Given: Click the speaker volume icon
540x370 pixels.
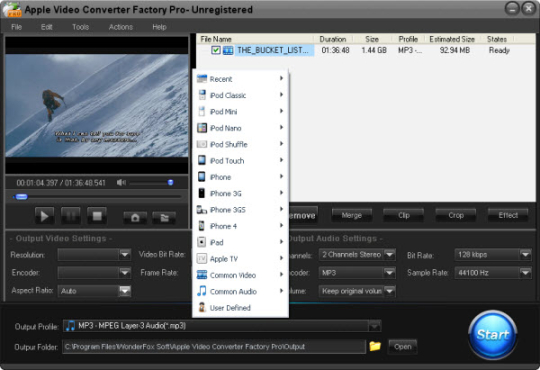Looking at the screenshot, I should (x=121, y=182).
